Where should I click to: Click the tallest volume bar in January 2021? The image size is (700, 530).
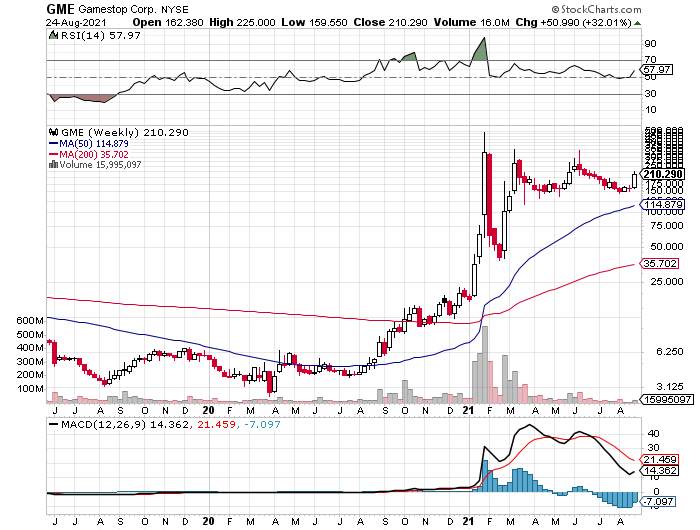click(485, 364)
